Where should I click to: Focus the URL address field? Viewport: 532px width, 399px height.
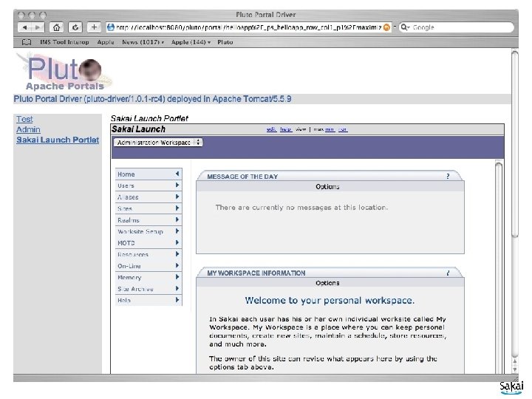(249, 27)
